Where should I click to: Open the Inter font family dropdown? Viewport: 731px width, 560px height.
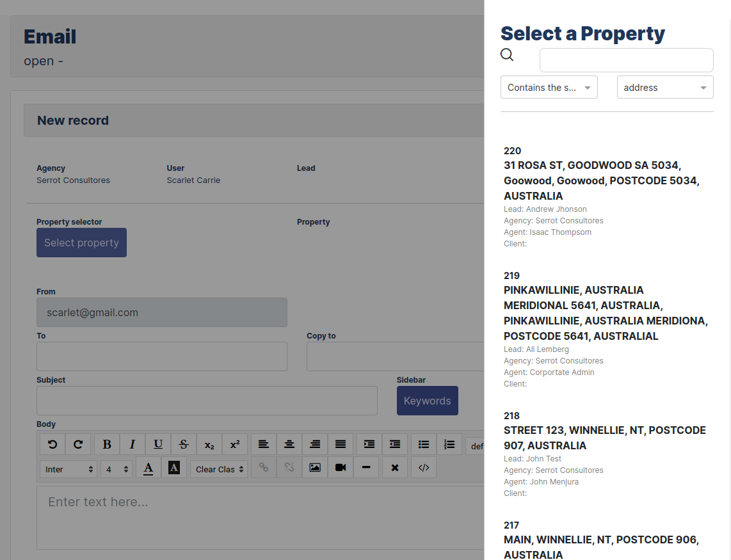(68, 467)
